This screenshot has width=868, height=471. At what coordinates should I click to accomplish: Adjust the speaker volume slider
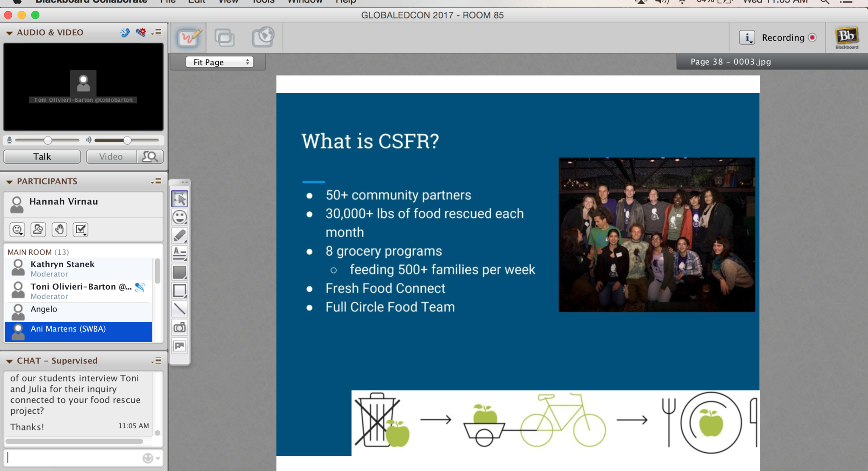click(127, 140)
